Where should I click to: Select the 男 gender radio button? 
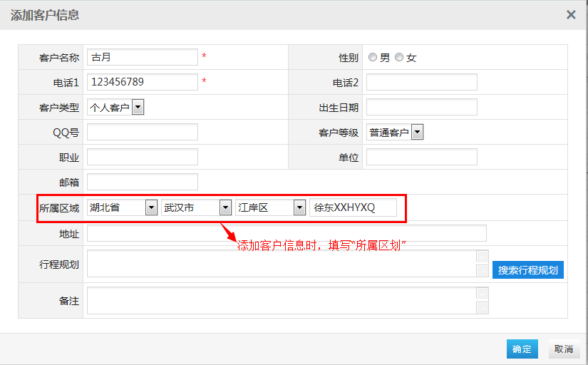(373, 57)
